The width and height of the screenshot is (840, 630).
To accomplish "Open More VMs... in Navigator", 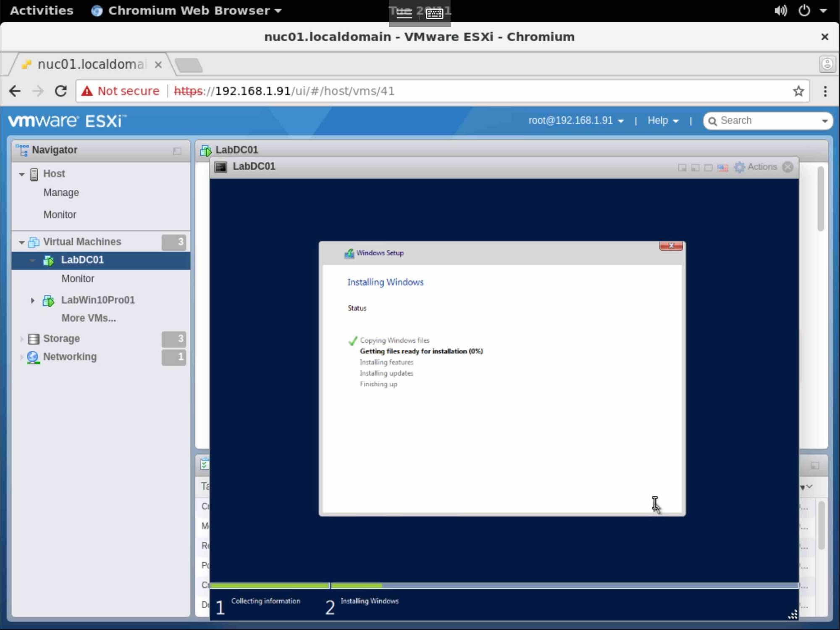I will click(x=89, y=319).
